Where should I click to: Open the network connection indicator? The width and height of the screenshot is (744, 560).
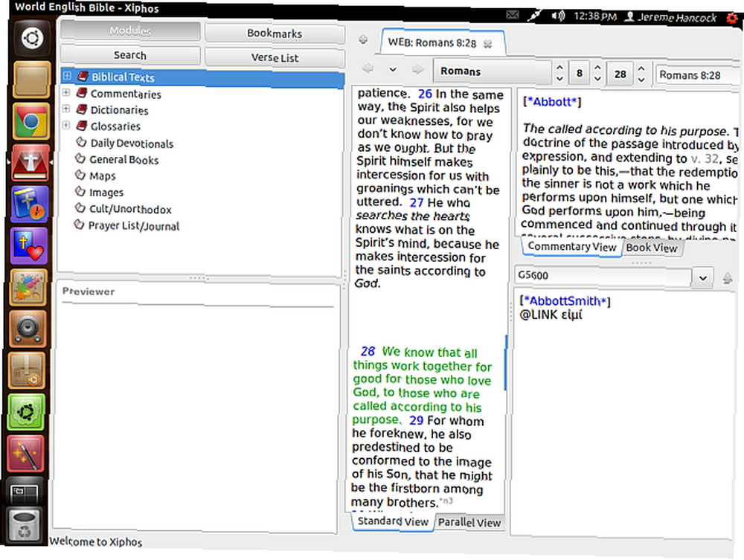[x=535, y=15]
